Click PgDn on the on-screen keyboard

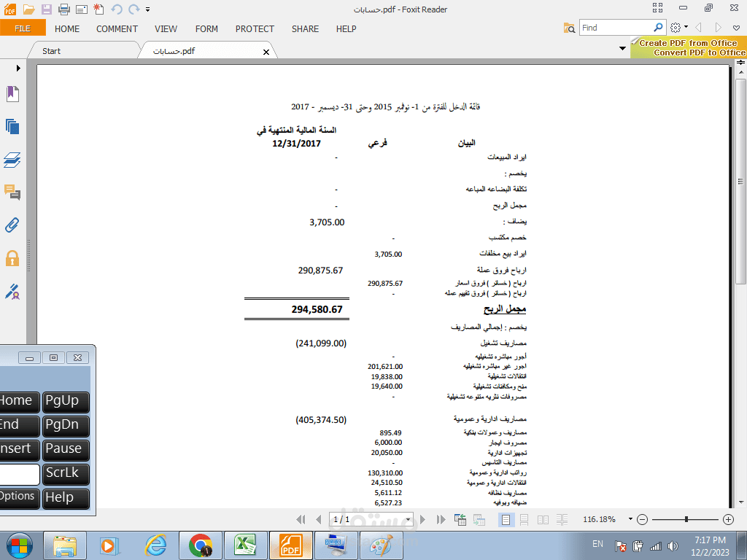(66, 426)
